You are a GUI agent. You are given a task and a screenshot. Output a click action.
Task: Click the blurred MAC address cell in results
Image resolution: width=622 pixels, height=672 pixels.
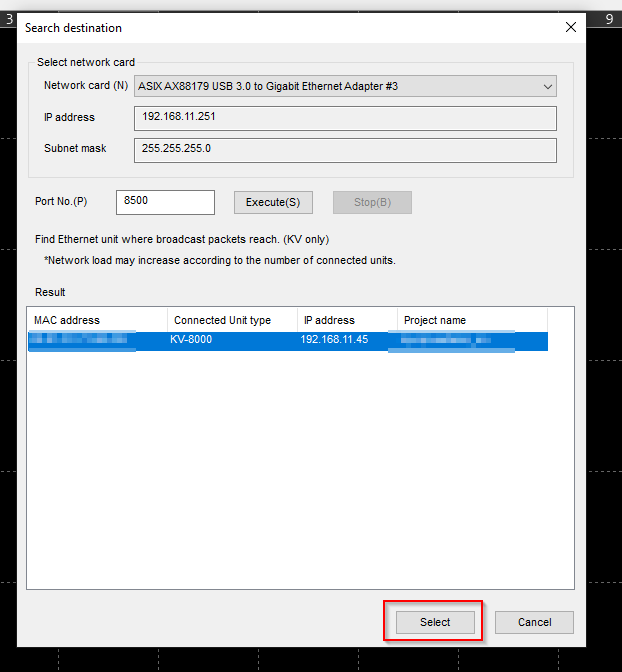pyautogui.click(x=81, y=340)
